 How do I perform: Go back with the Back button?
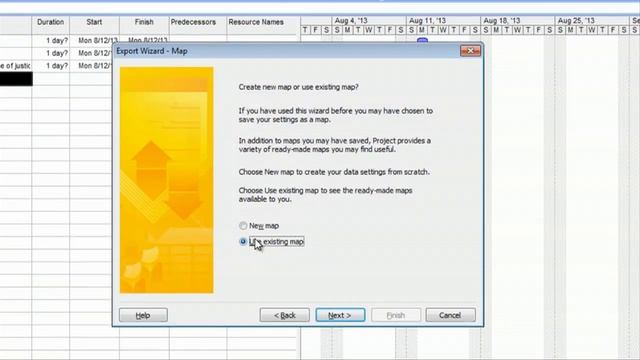pyautogui.click(x=284, y=315)
